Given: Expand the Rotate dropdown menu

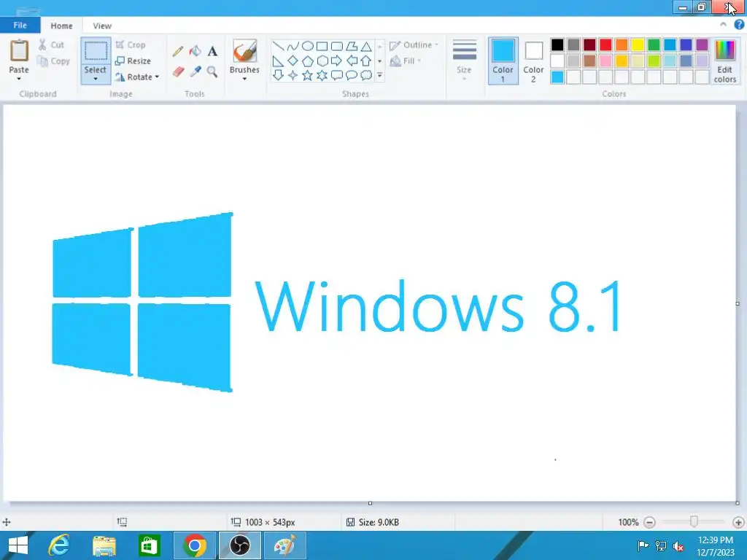Looking at the screenshot, I should point(157,77).
